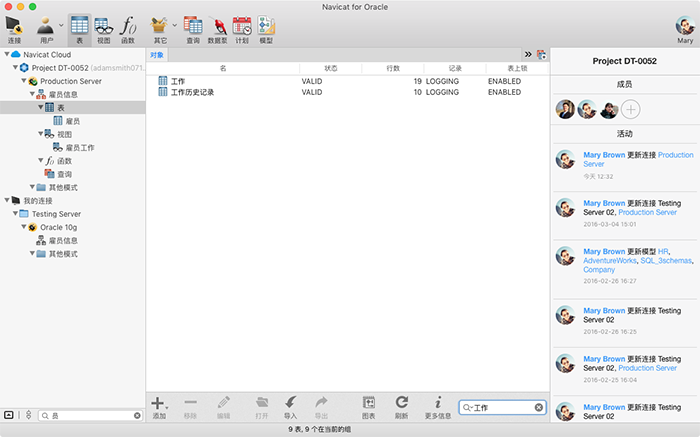Open the HR model link
This screenshot has height=437, width=700.
(x=663, y=251)
